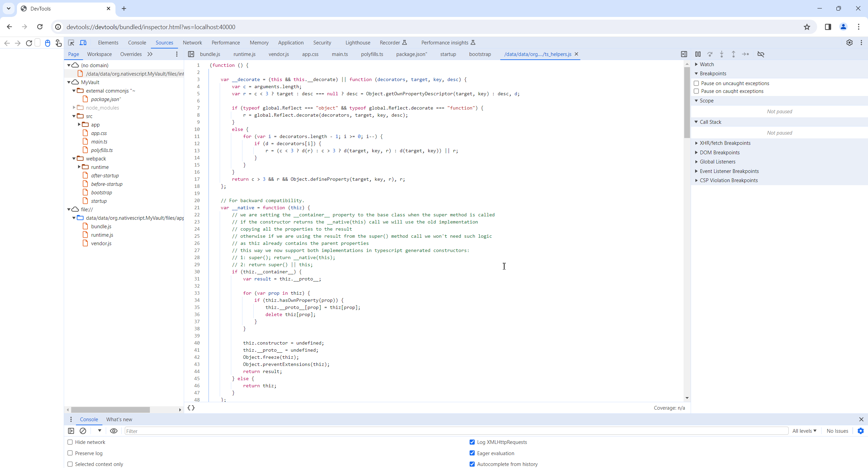This screenshot has height=468, width=868.
Task: Click the create live expression eye icon
Action: point(114,431)
